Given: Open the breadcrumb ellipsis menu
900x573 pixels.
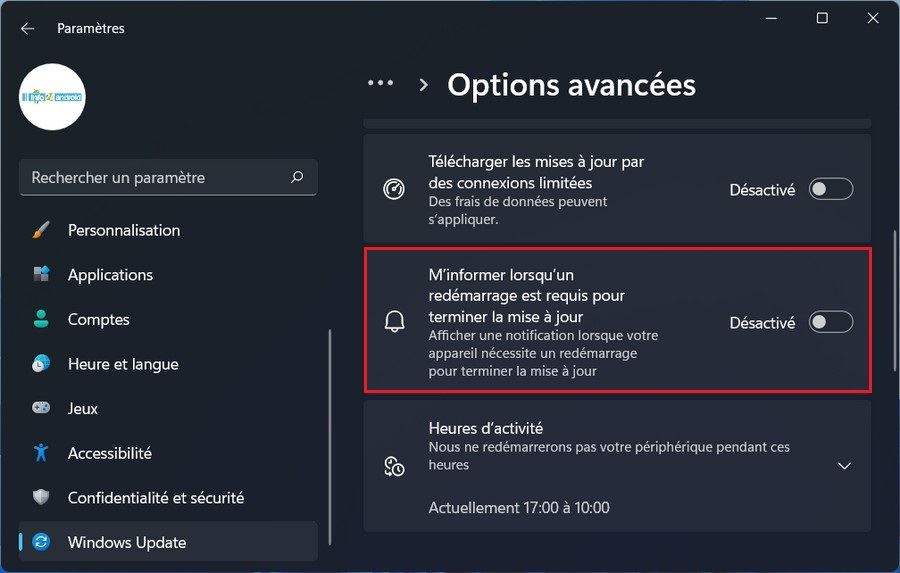Looking at the screenshot, I should point(381,84).
